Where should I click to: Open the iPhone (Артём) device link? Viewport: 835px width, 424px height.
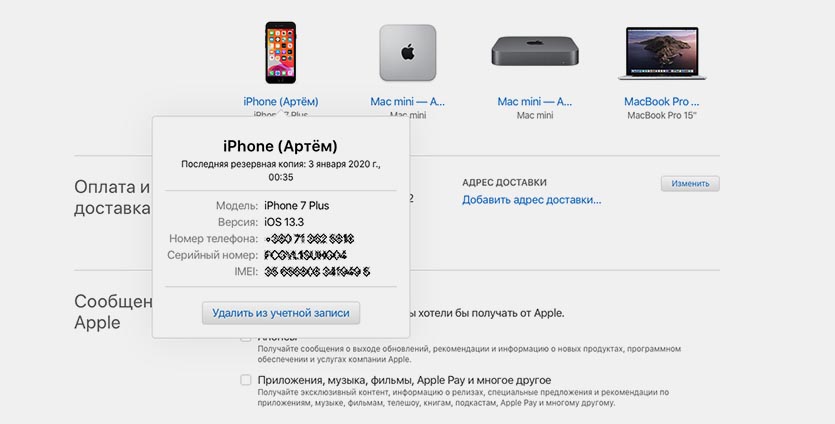tap(281, 101)
